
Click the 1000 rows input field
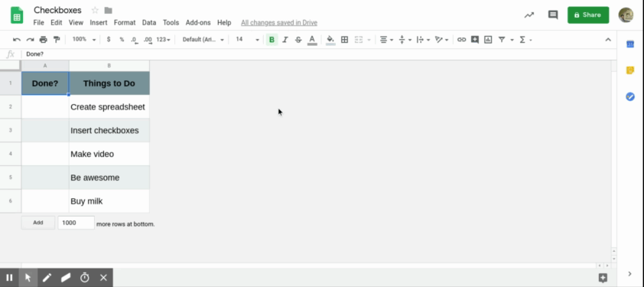coord(76,223)
